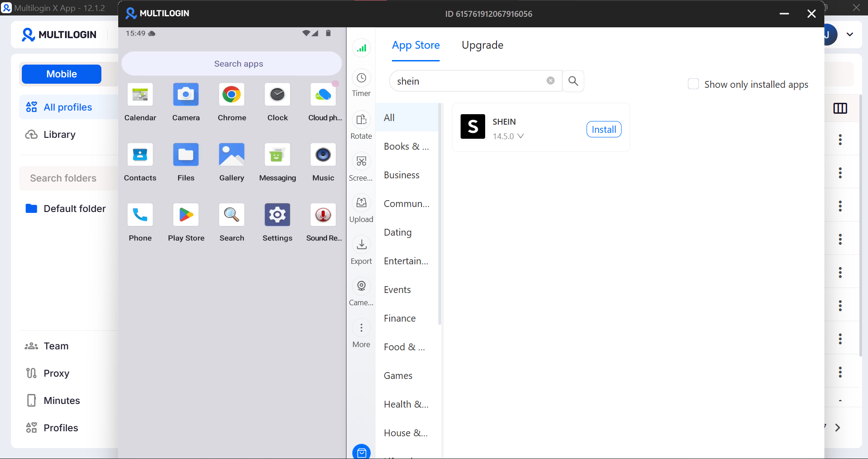Open the Camera tool in sidebar
868x459 pixels.
[361, 286]
